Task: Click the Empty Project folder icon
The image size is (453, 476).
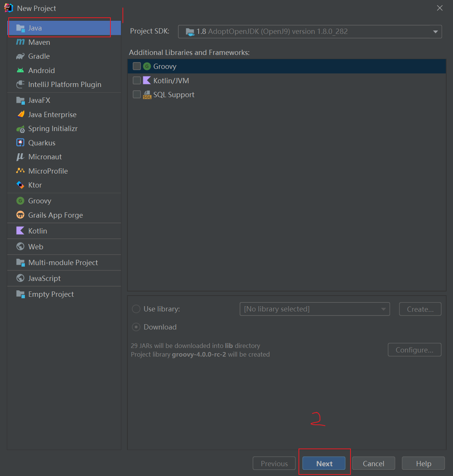Action: point(20,294)
